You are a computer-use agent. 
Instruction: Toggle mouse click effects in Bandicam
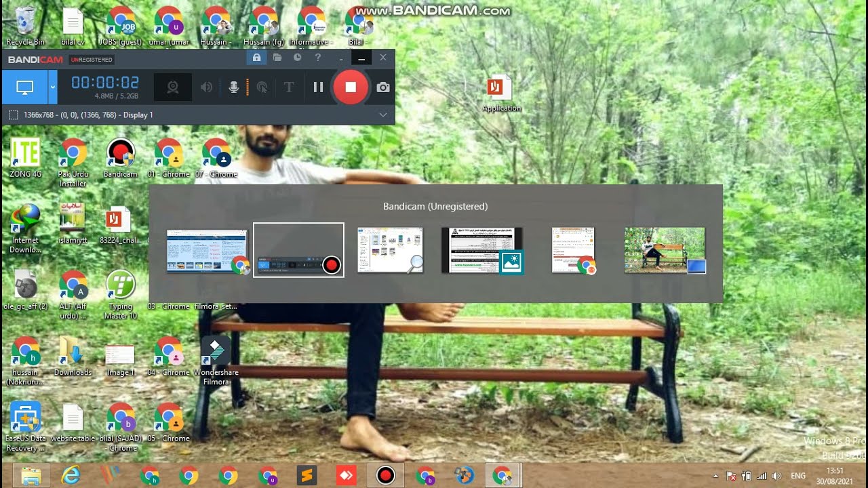pos(262,87)
